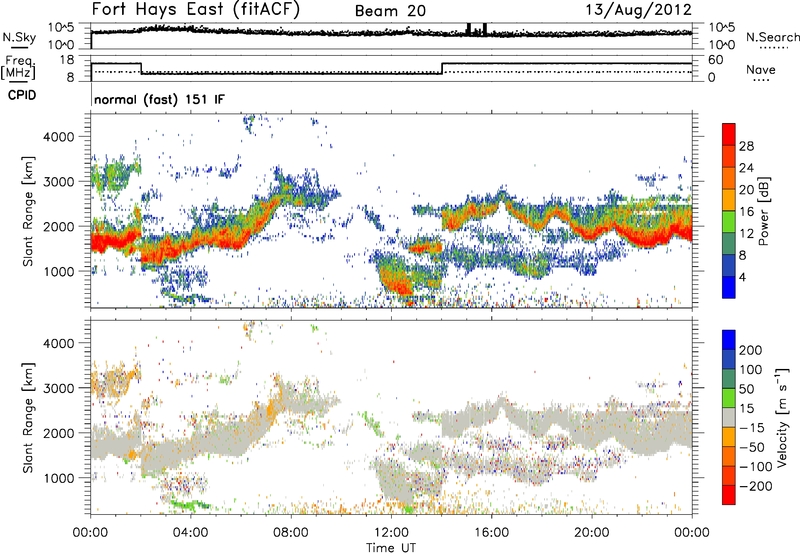Click the 'Nave' legend label
800x554 pixels.
(761, 70)
